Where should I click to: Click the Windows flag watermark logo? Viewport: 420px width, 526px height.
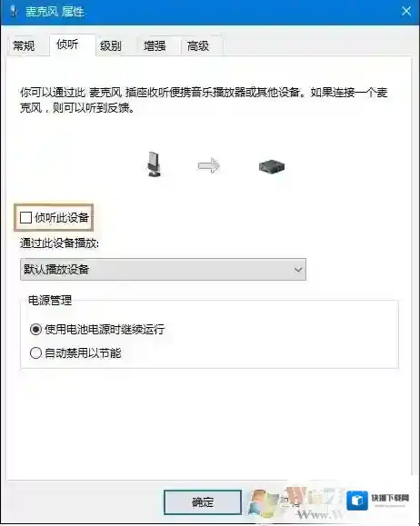click(x=262, y=502)
